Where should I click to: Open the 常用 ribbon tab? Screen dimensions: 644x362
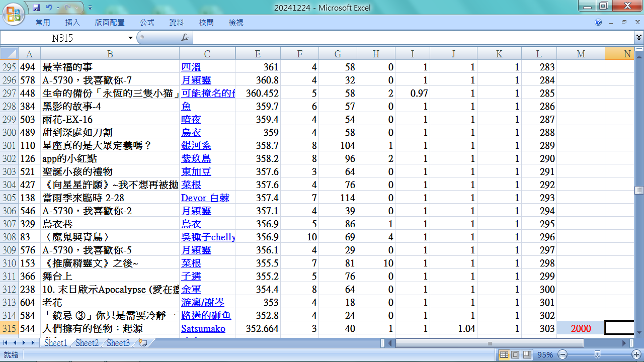[x=43, y=23]
